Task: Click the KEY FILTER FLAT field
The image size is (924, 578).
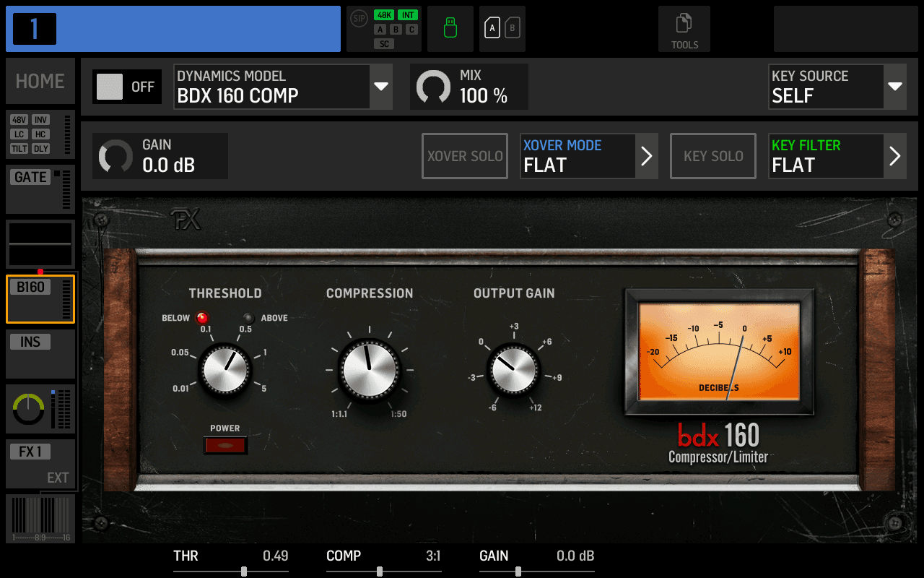Action: [826, 156]
